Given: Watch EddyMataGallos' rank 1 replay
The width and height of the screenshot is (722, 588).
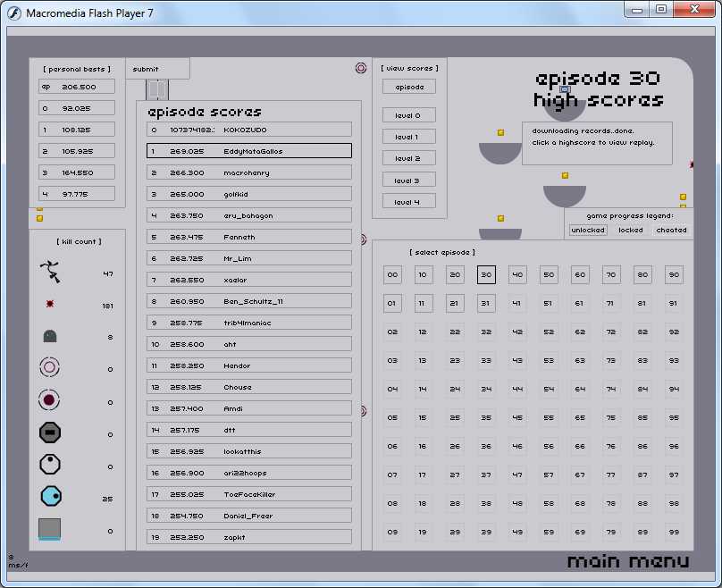Looking at the screenshot, I should point(249,151).
